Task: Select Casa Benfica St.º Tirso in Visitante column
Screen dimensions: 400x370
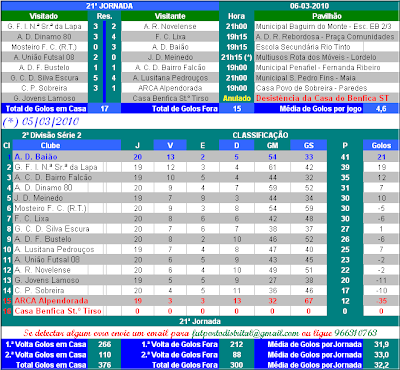Action: pyautogui.click(x=170, y=98)
